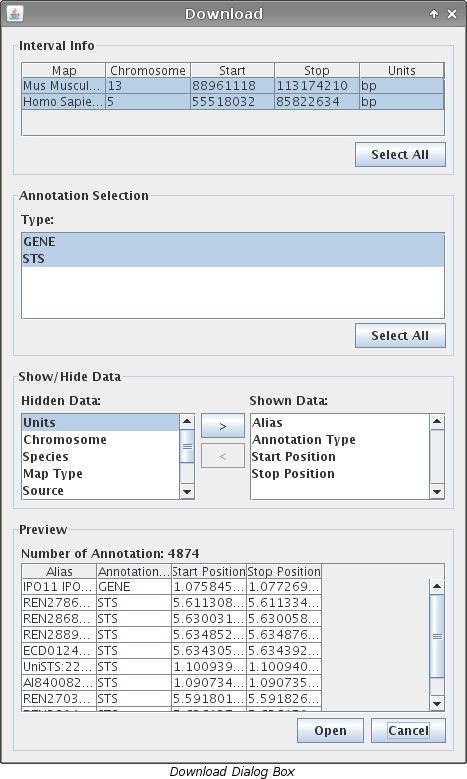Select STS annotation type

[x=233, y=258]
